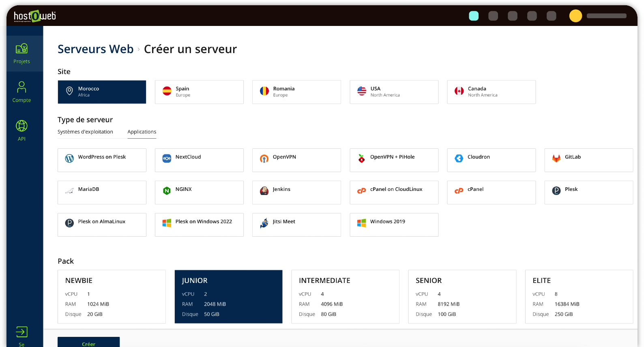Go back to Serveurs Web breadcrumb
644x347 pixels.
pos(95,49)
